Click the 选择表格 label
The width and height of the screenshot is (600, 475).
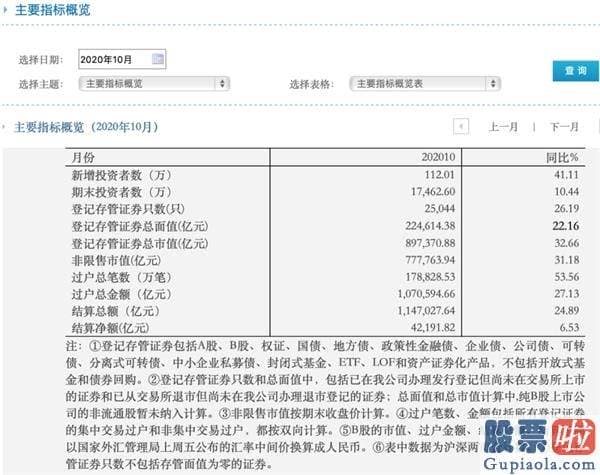[311, 84]
